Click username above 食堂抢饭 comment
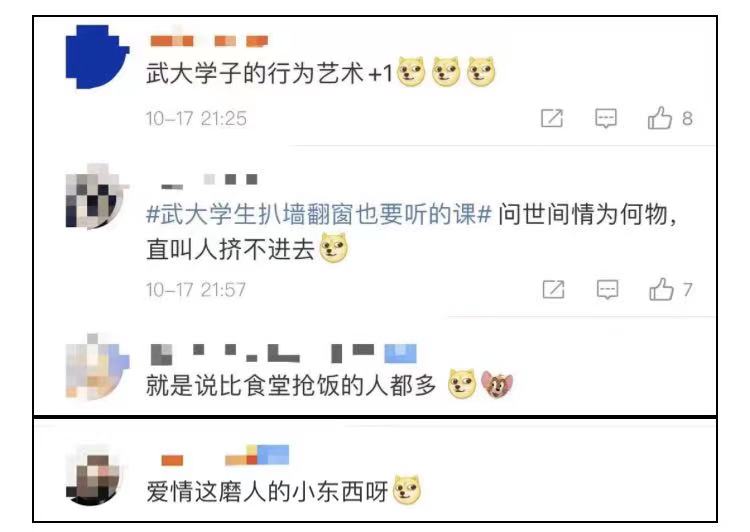 [x=284, y=354]
